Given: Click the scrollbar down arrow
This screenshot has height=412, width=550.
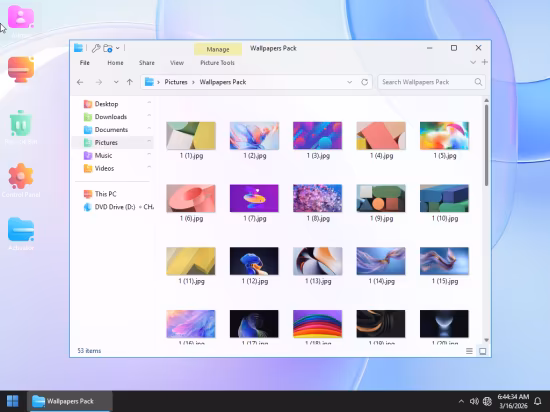Looking at the screenshot, I should pos(487,340).
